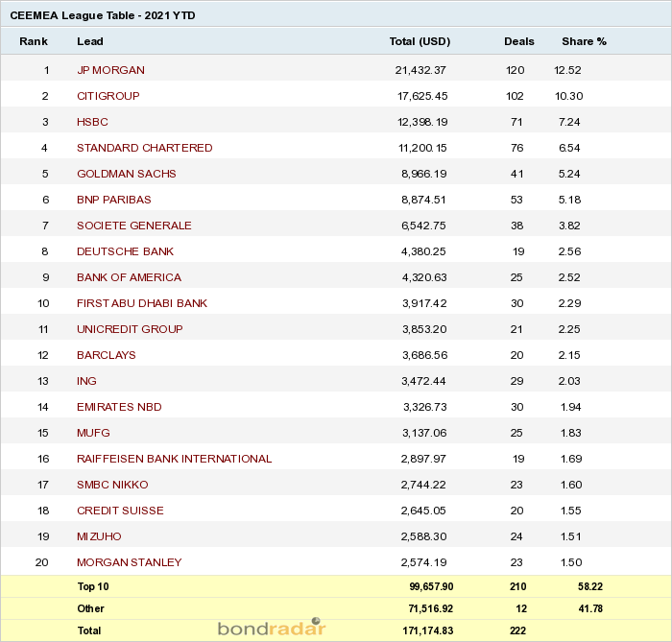Select Citigroup deals count 102

tap(515, 96)
